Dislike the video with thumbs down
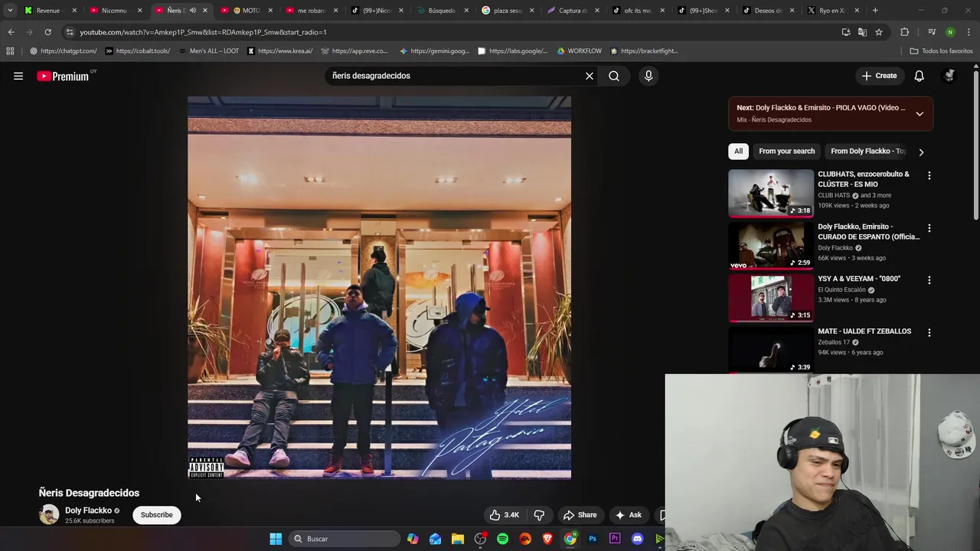980x551 pixels. pyautogui.click(x=539, y=515)
